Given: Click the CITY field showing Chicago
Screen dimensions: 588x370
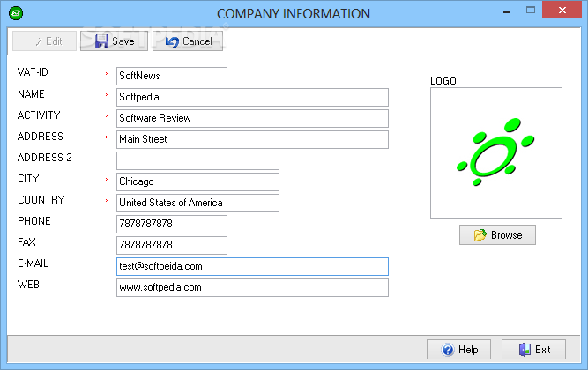Looking at the screenshot, I should coord(197,181).
